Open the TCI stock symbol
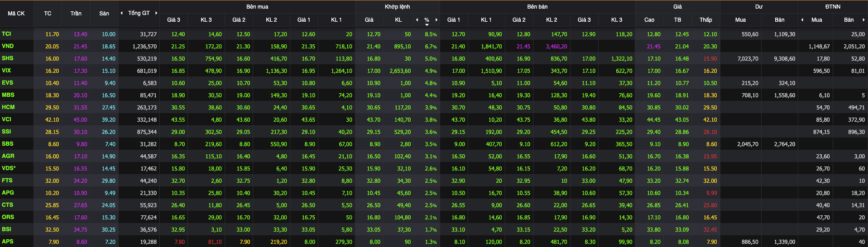This screenshot has height=247, width=868. click(x=6, y=34)
